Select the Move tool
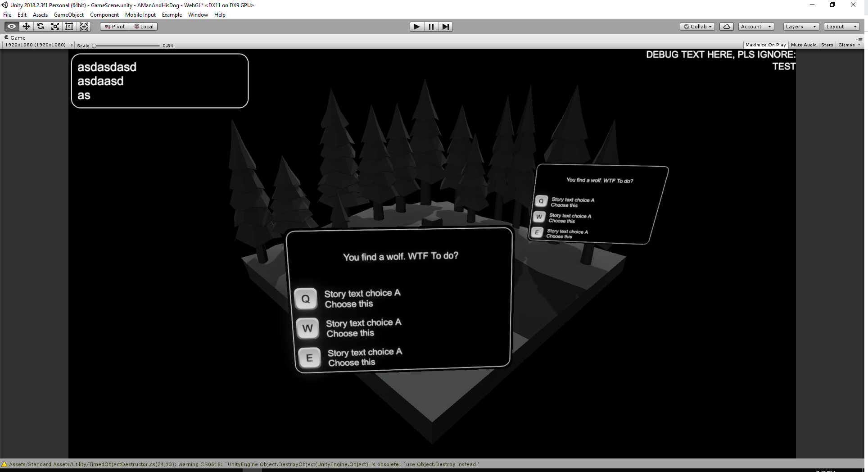 (26, 26)
